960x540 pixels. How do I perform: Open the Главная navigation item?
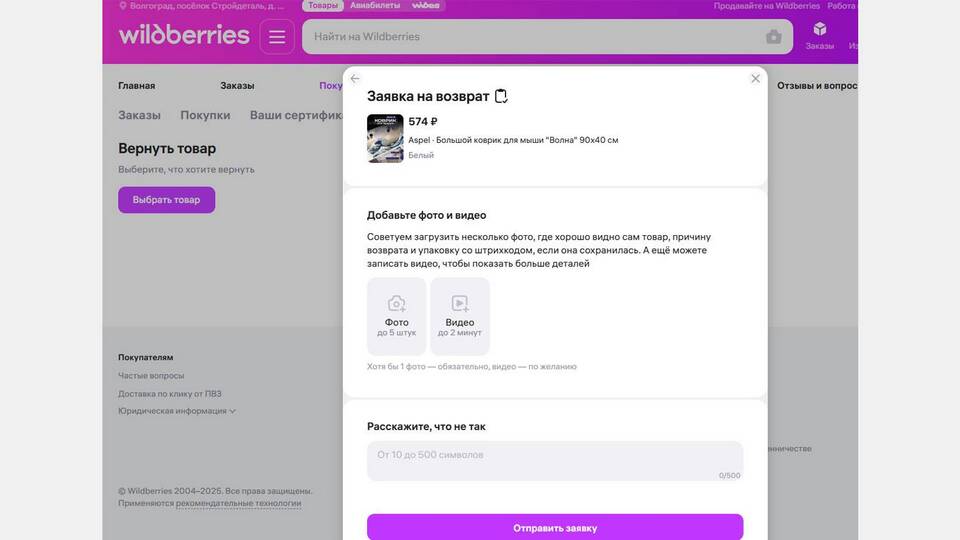point(137,86)
